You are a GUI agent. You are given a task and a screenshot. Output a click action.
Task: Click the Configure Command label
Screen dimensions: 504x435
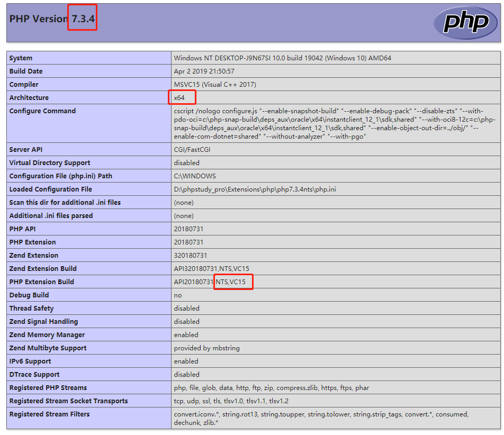pos(42,111)
